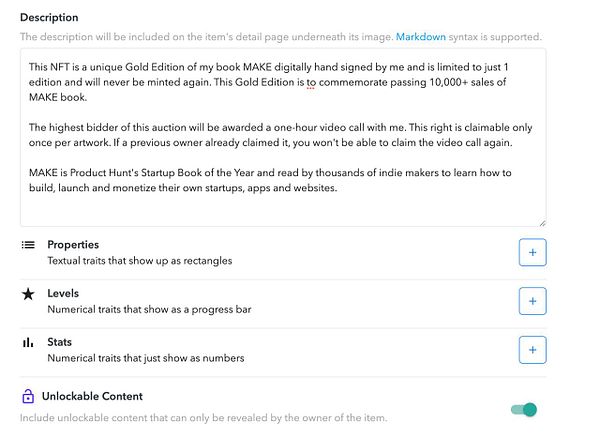This screenshot has height=435, width=600.
Task: Add a new stat with plus button
Action: [x=532, y=350]
